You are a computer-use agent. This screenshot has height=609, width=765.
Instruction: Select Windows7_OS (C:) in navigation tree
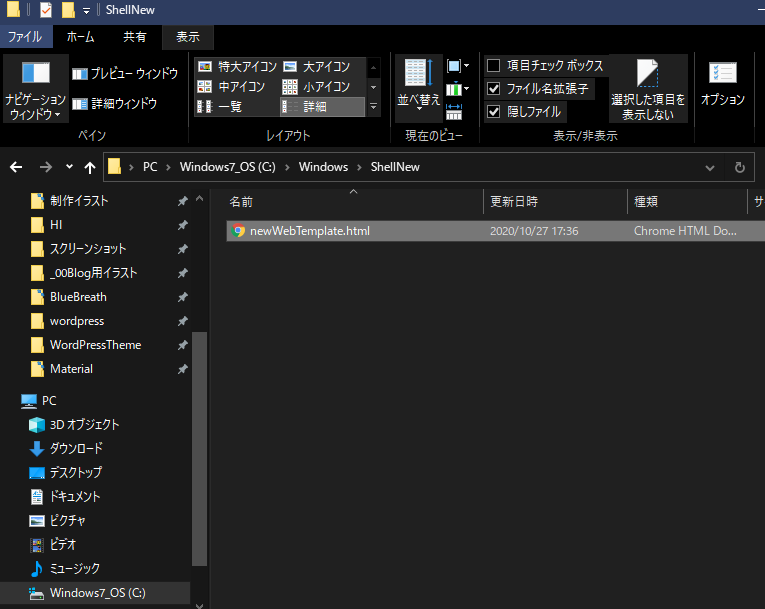(95, 593)
